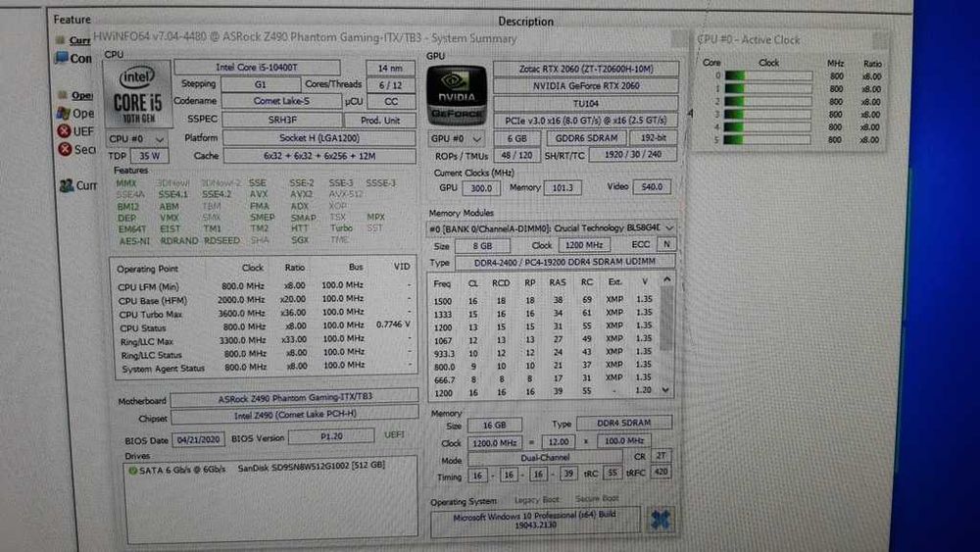The image size is (980, 552).
Task: Click the GPU memory size field 6 GB
Action: click(516, 138)
